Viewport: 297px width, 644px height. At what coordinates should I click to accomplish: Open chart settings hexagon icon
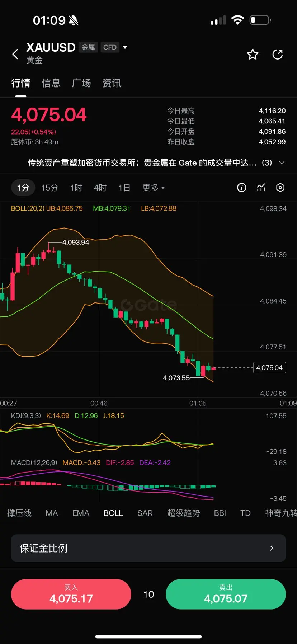point(280,188)
